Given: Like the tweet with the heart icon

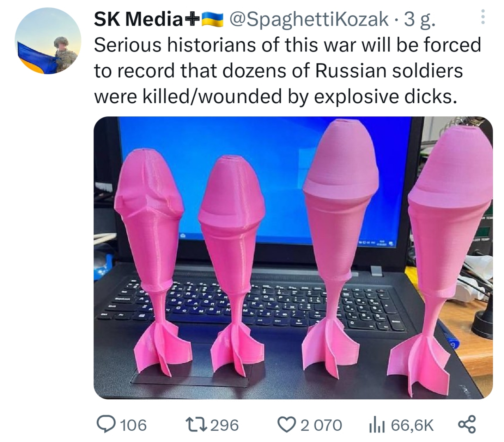Looking at the screenshot, I should pyautogui.click(x=287, y=425).
